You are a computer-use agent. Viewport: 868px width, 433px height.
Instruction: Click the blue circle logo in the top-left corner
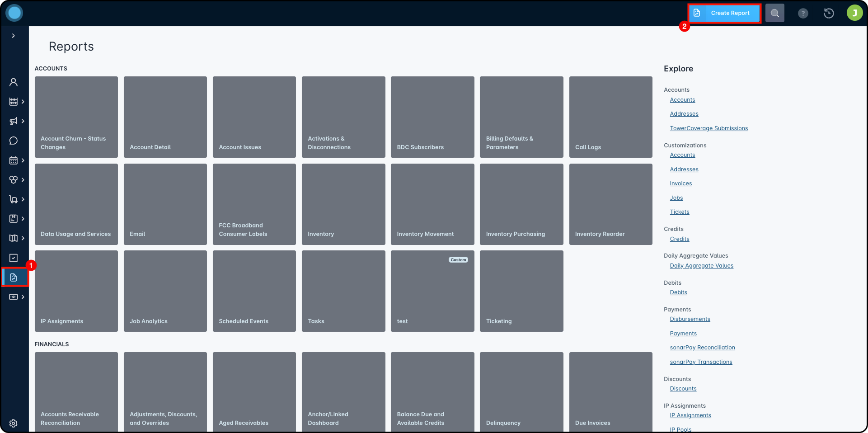(14, 13)
